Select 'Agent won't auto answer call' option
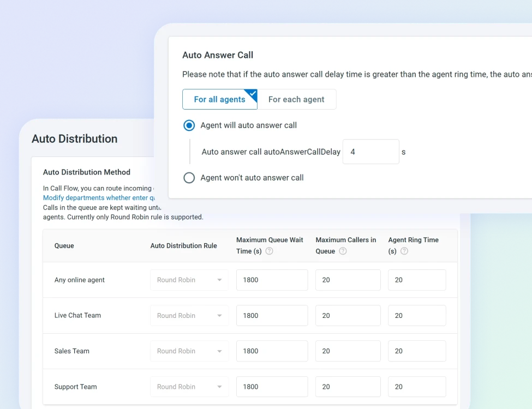Screen dimensions: 532x409 pos(189,178)
